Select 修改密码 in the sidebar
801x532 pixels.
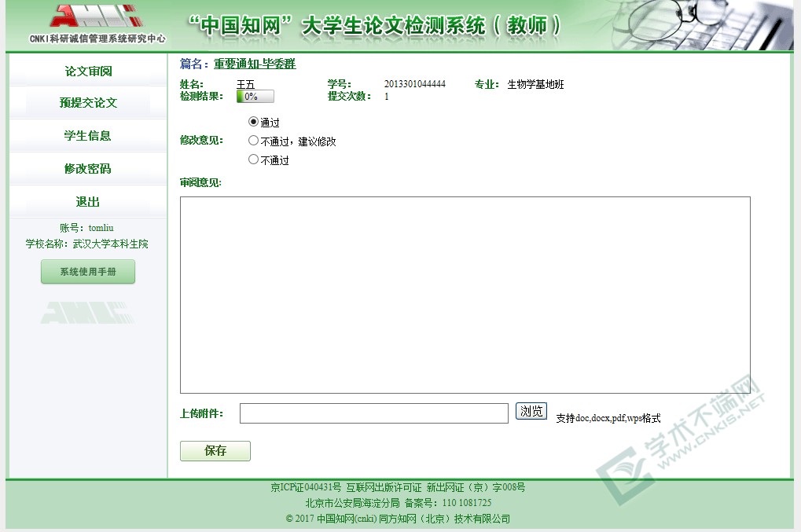point(88,168)
